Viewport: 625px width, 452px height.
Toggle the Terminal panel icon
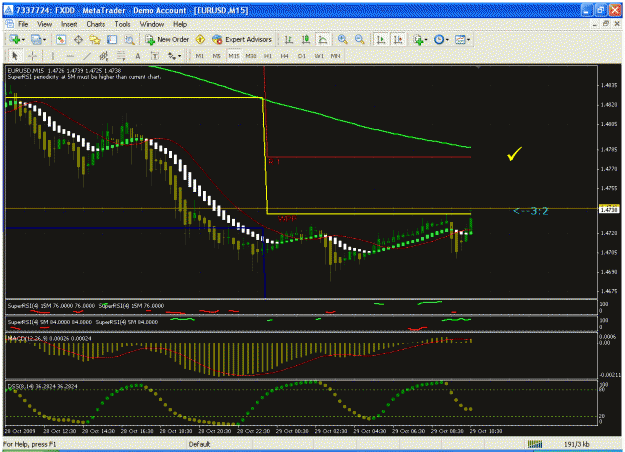pyautogui.click(x=112, y=39)
